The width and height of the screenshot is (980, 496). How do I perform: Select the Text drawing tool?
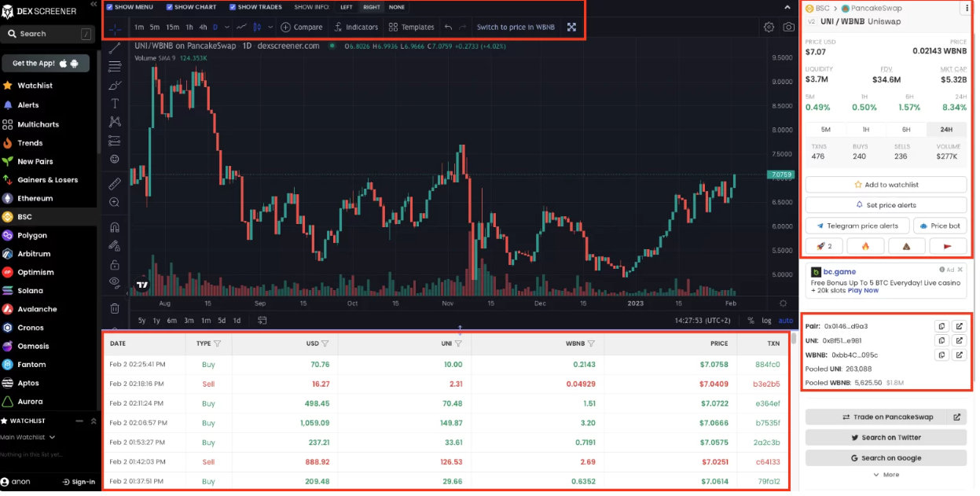pos(115,104)
